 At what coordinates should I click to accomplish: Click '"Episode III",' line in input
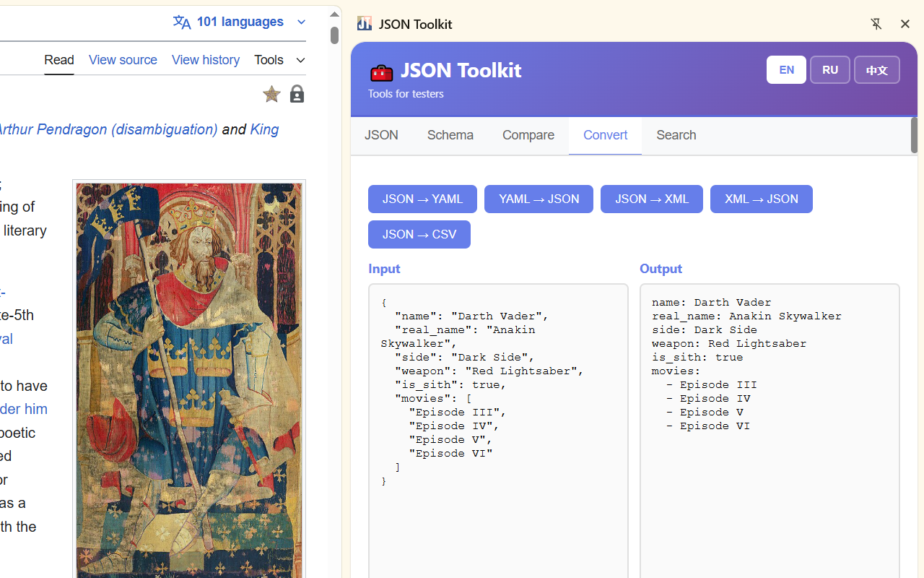pyautogui.click(x=458, y=413)
